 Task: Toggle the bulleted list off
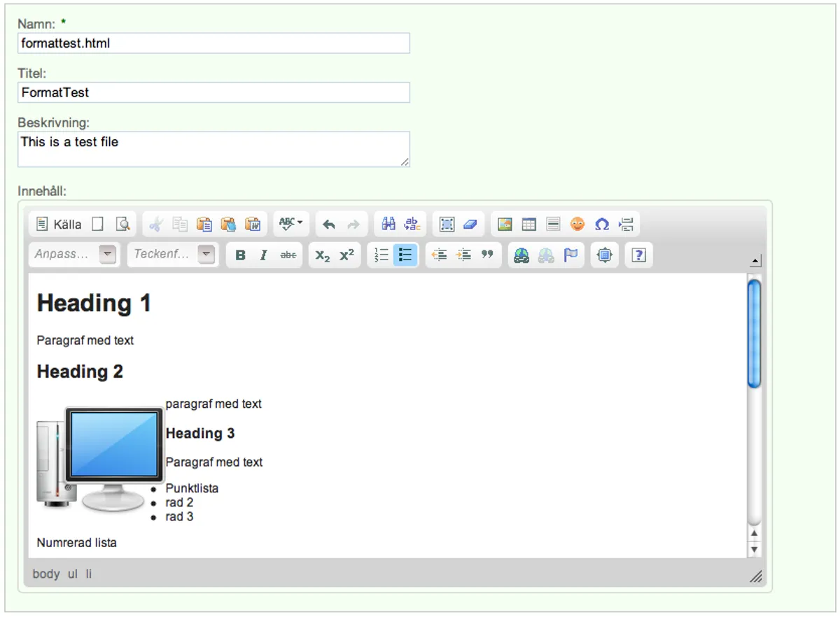point(405,255)
